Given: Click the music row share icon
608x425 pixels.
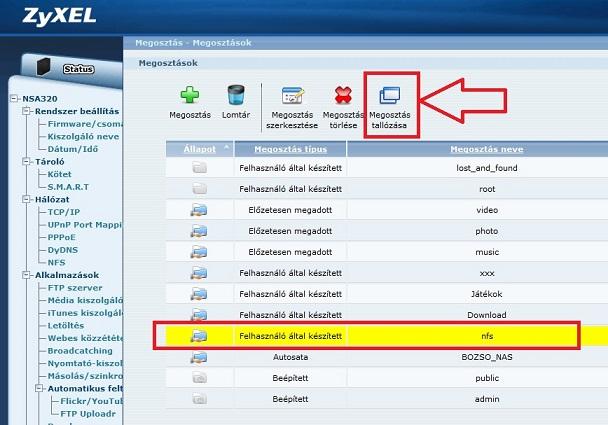Looking at the screenshot, I should [199, 252].
